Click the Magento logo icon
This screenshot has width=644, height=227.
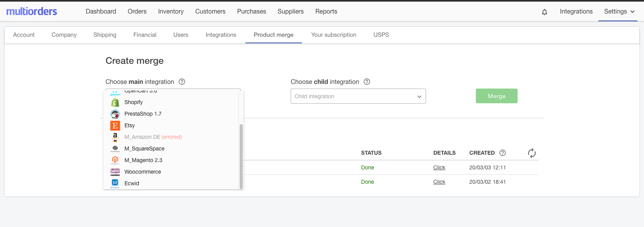point(115,160)
